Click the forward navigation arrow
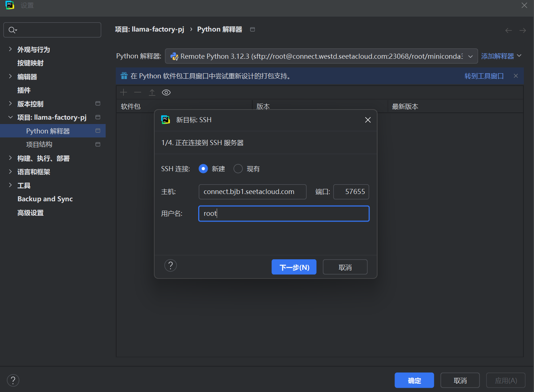Viewport: 534px width, 392px height. 523,30
